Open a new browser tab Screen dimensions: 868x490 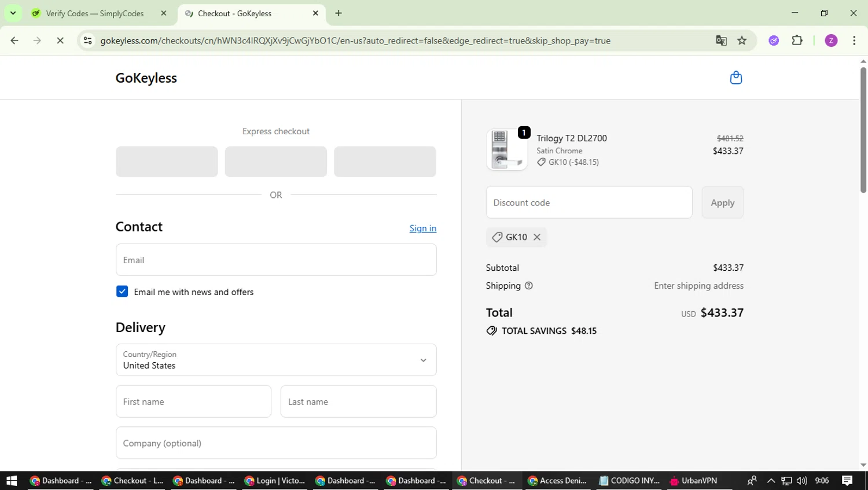(339, 13)
